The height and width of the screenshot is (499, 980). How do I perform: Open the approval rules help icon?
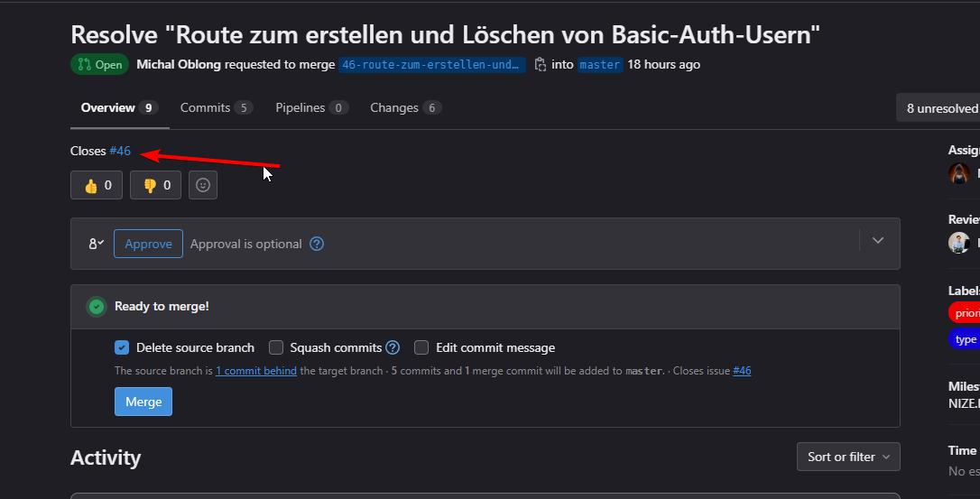[317, 244]
